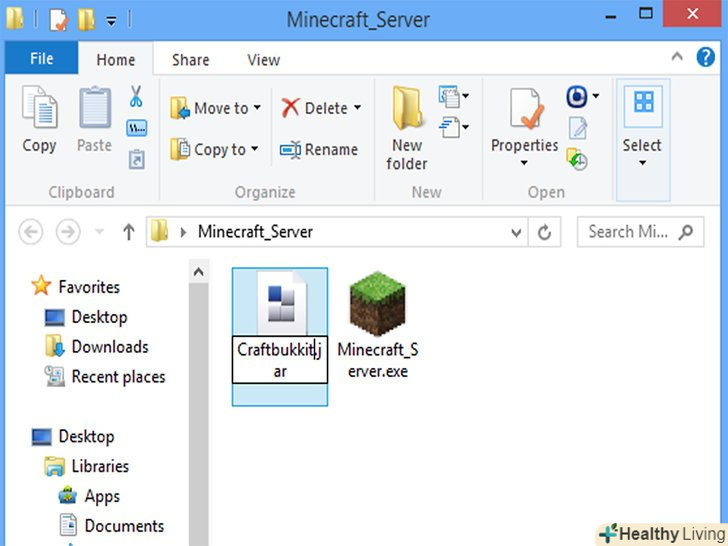Click the Craftbukkit.jar file icon
This screenshot has height=546, width=728.
[x=281, y=303]
